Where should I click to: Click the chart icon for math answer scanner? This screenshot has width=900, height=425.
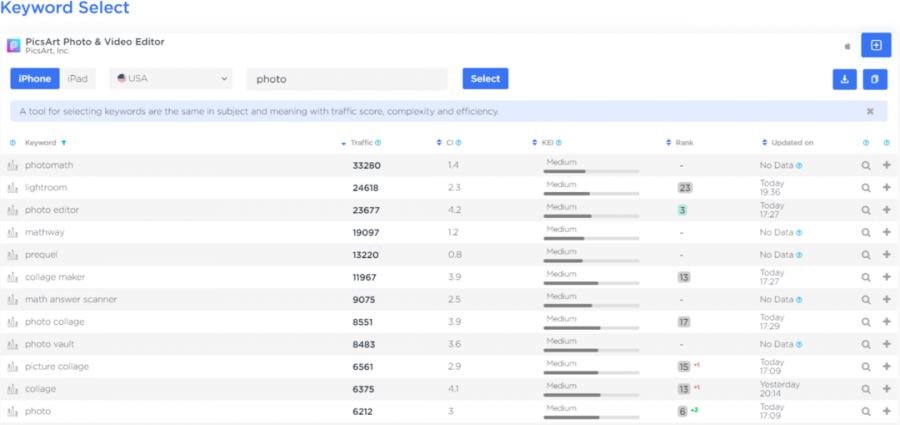[13, 300]
